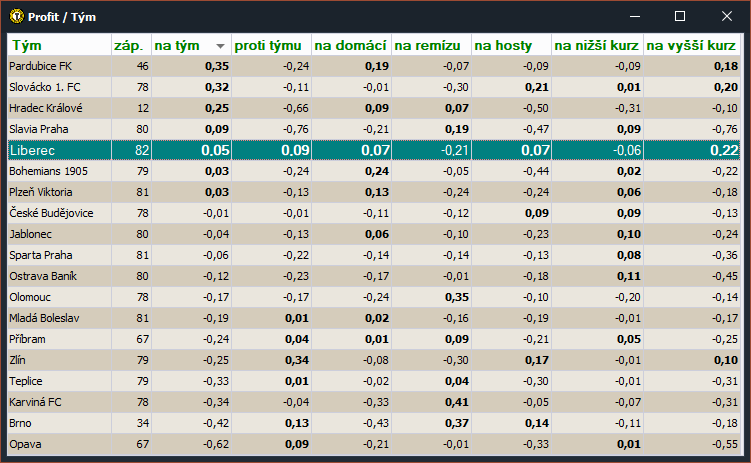Select the Olomouc row
751x463 pixels.
[x=374, y=297]
